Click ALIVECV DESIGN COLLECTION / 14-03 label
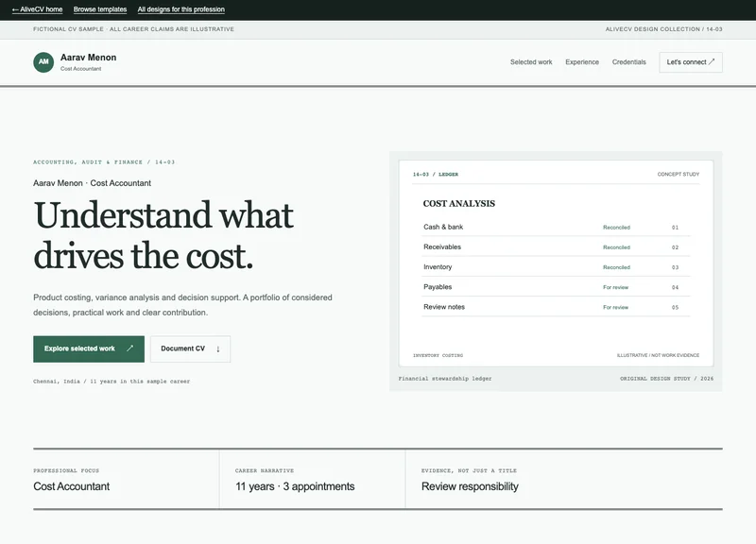This screenshot has height=544, width=756. pyautogui.click(x=664, y=29)
